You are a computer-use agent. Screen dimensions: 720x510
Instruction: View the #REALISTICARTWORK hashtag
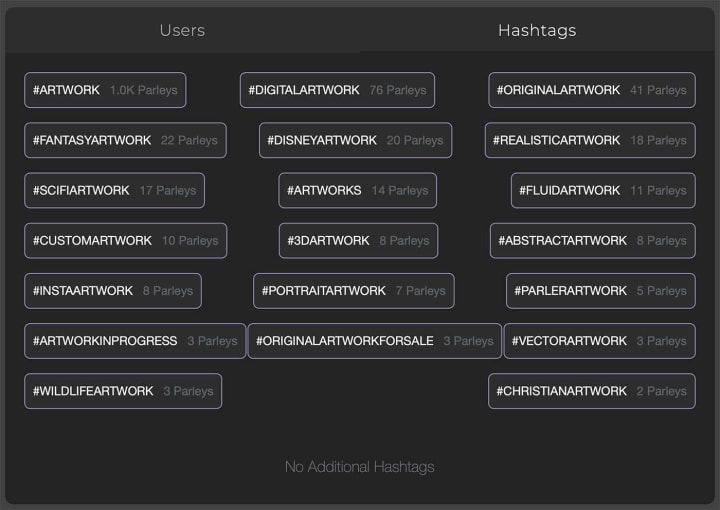pyautogui.click(x=589, y=140)
